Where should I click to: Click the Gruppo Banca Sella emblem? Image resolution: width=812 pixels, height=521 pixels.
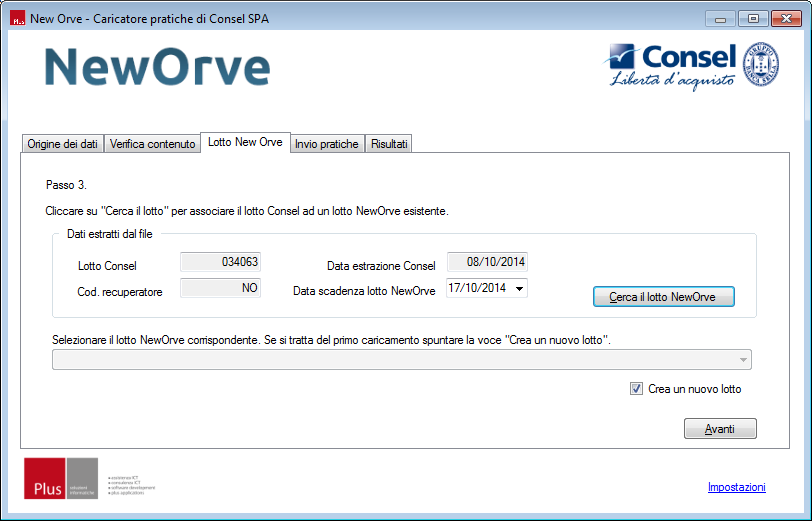point(761,64)
